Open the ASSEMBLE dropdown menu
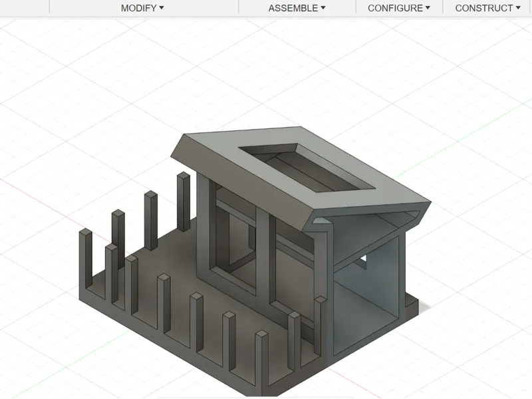 coord(297,8)
